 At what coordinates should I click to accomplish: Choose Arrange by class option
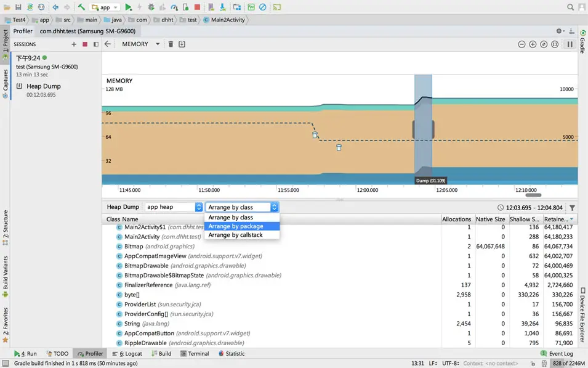click(242, 218)
